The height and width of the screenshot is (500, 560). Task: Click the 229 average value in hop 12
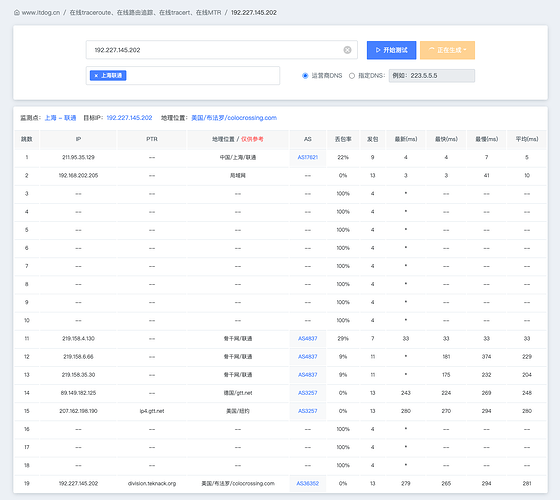[527, 357]
